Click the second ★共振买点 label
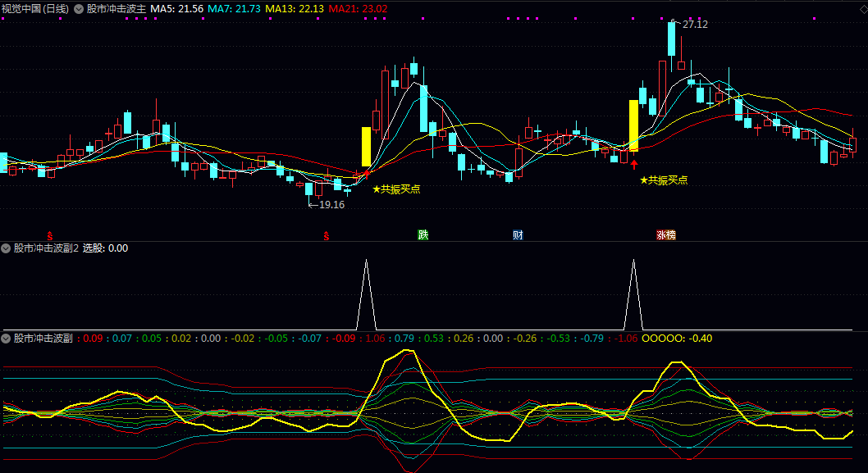This screenshot has height=473, width=868. point(664,180)
